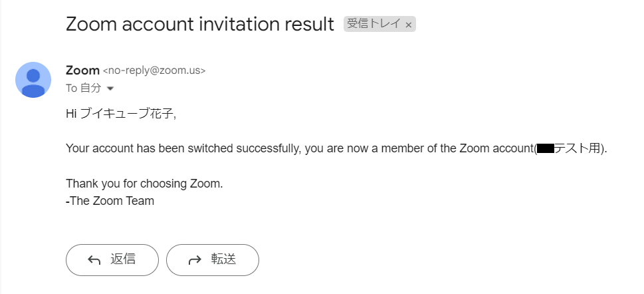The image size is (644, 294).
Task: Click the Zoom account invitation result subject
Action: pyautogui.click(x=199, y=24)
